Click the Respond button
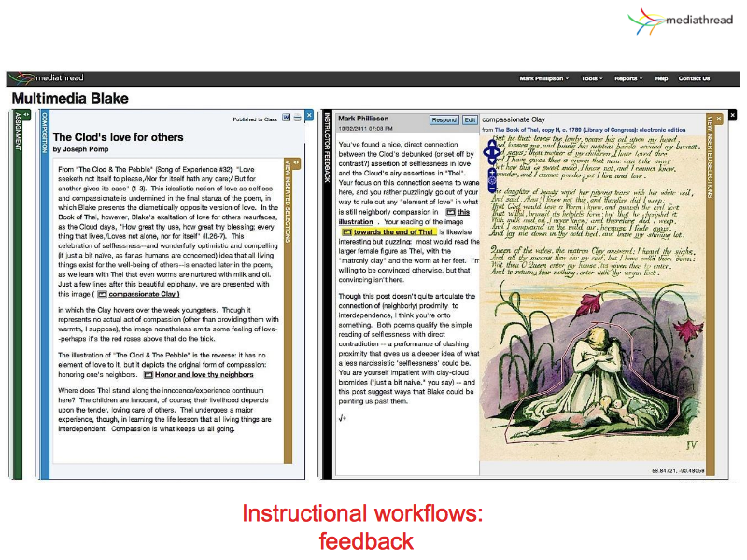Screen dimensions: 747x560 pyautogui.click(x=444, y=119)
